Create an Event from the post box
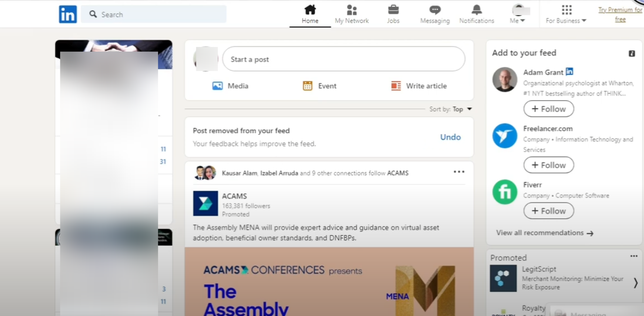 pos(320,86)
